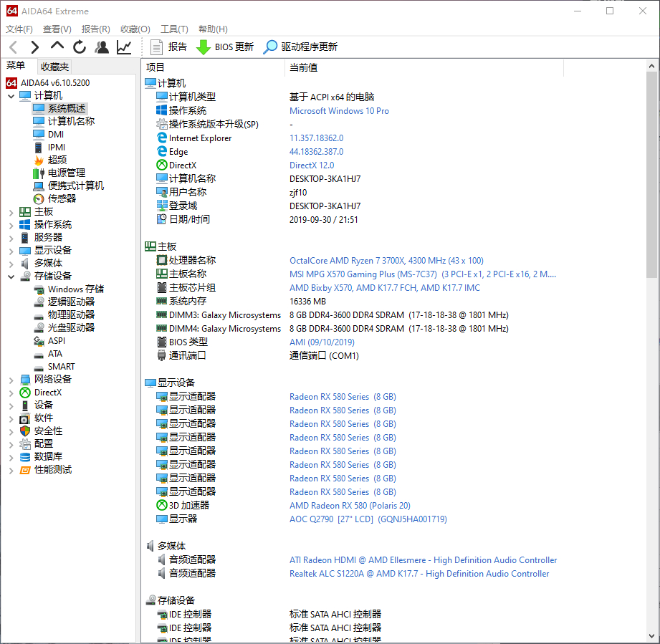Expand the 性能测试 tree node

(11, 470)
